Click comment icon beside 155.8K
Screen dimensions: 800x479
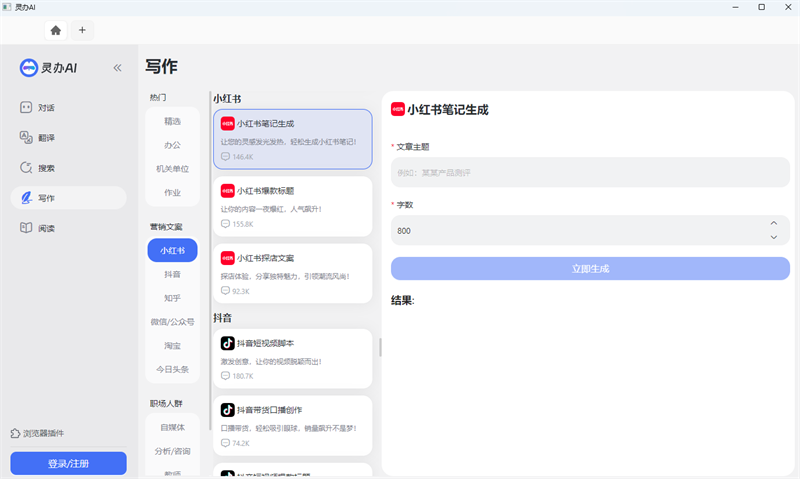(226, 224)
